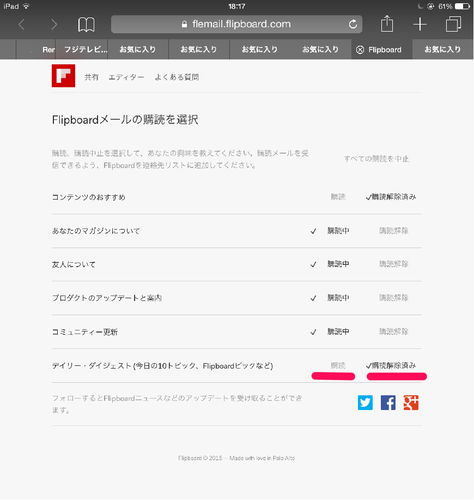
Task: Open the 共有 navigation link
Action: (91, 77)
